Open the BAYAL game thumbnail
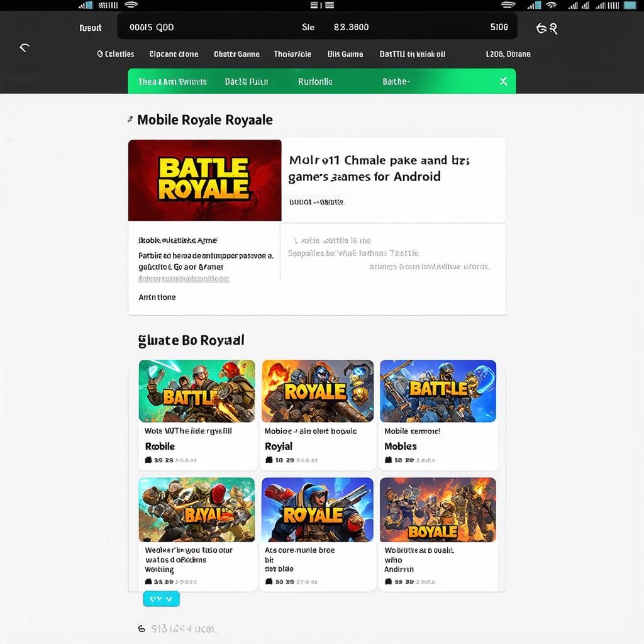The width and height of the screenshot is (644, 644). coord(197,509)
